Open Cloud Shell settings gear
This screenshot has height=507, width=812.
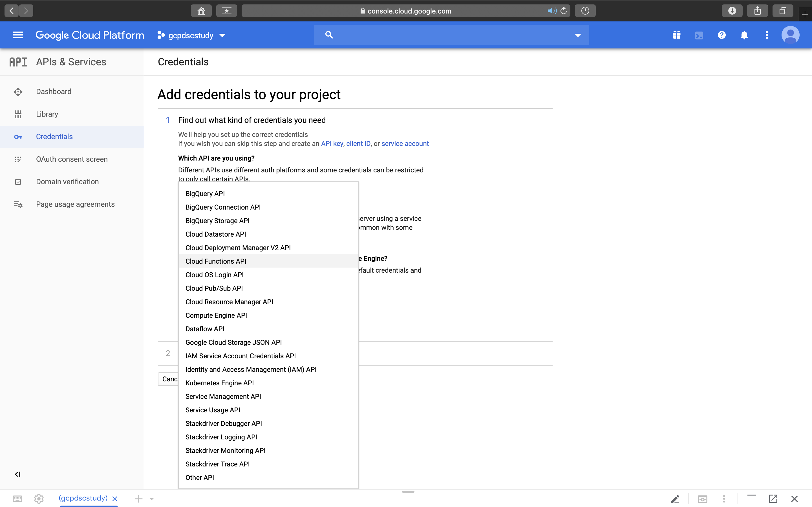(39, 499)
